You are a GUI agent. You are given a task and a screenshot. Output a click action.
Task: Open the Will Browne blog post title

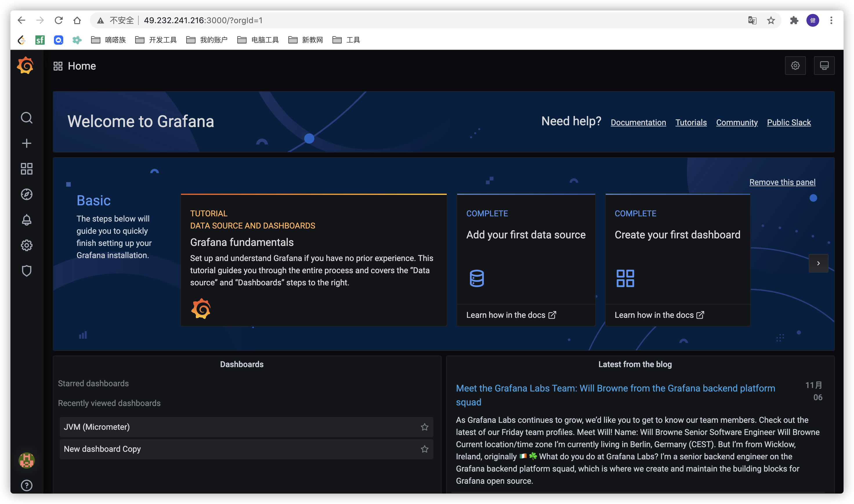click(615, 395)
